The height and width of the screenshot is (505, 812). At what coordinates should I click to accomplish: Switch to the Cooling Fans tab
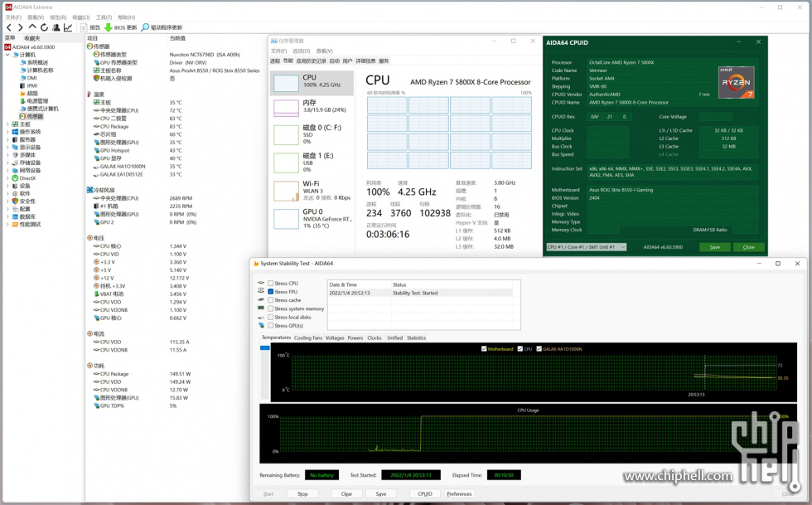click(x=308, y=338)
